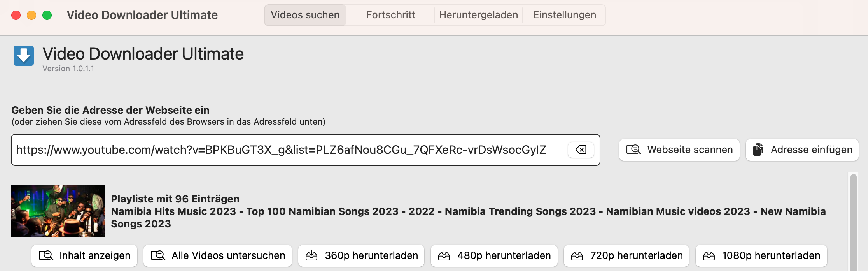The height and width of the screenshot is (271, 868).
Task: Click the clipboard icon on Adresse einfügen
Action: [x=758, y=150]
